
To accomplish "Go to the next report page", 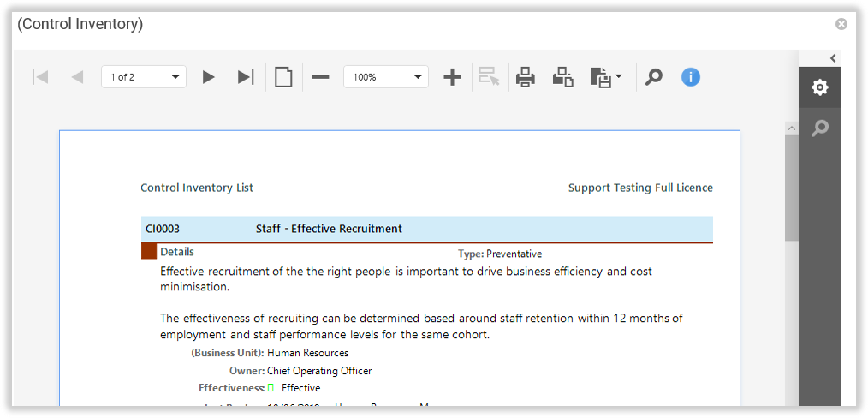I will 208,77.
